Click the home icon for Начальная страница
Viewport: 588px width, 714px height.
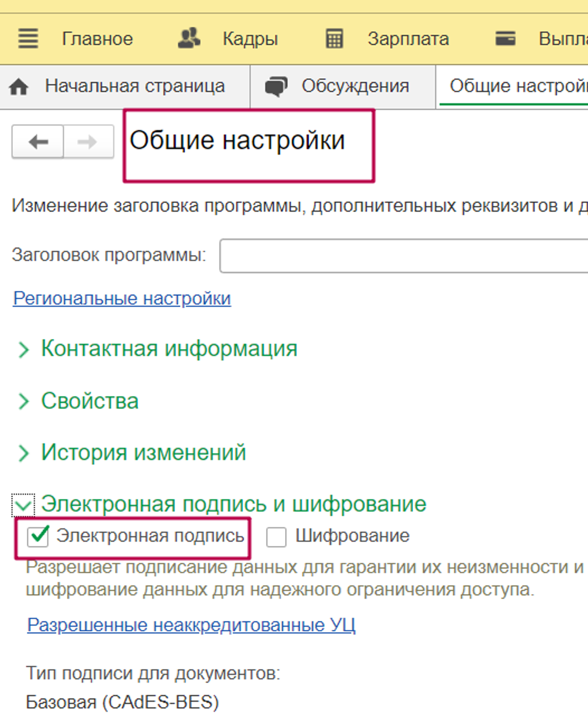click(19, 87)
